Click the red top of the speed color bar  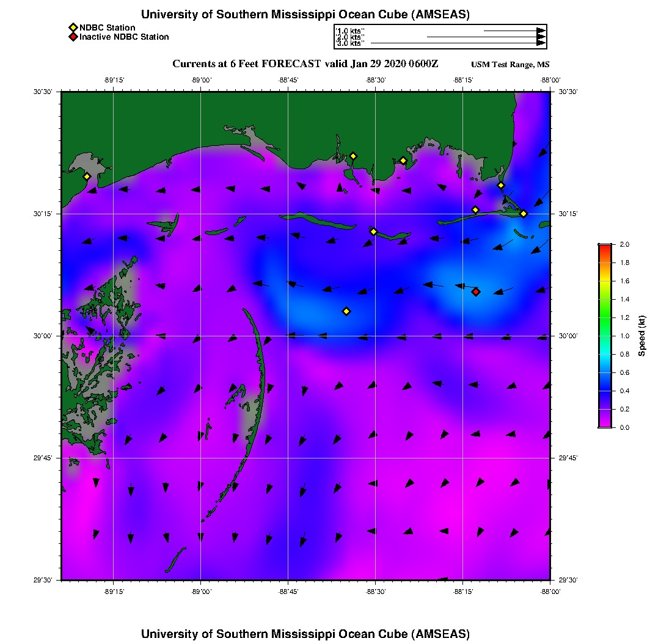[x=605, y=247]
